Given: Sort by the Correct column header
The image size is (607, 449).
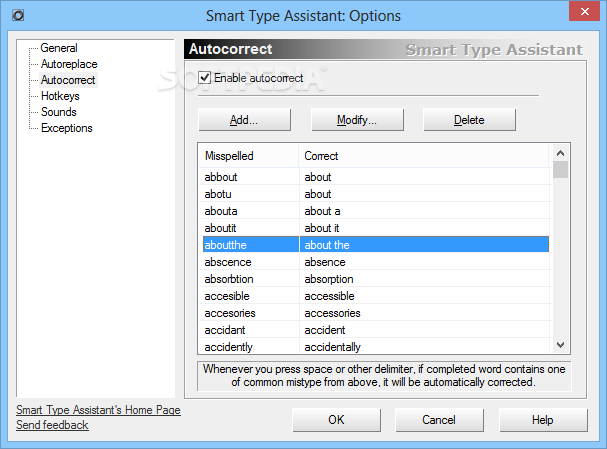Looking at the screenshot, I should (424, 156).
